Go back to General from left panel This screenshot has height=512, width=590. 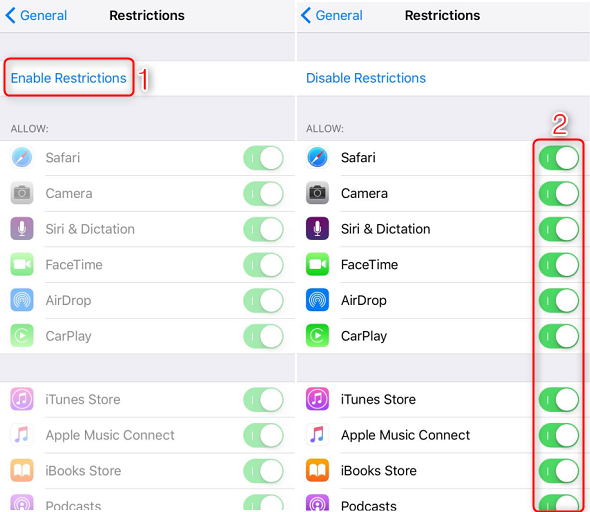tap(36, 15)
